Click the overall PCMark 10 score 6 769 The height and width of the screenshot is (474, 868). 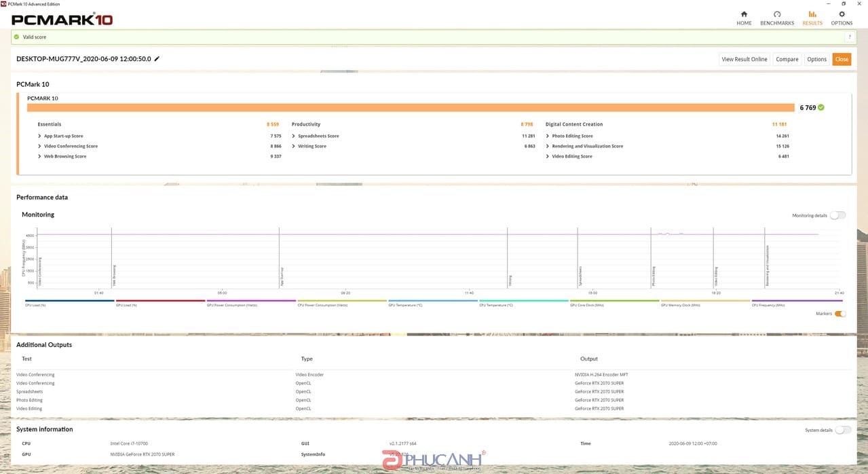coord(808,107)
